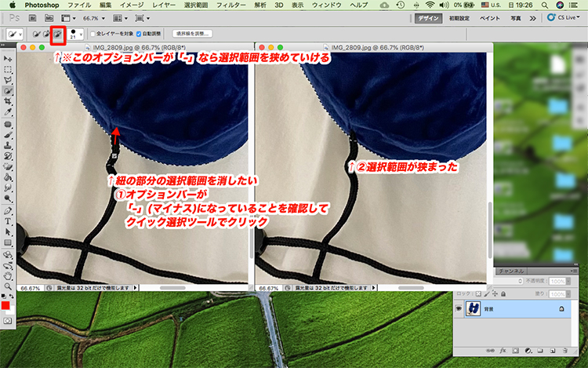Hide the 背景 layer eye icon
Viewport: 588px width, 368px height.
coord(459,308)
